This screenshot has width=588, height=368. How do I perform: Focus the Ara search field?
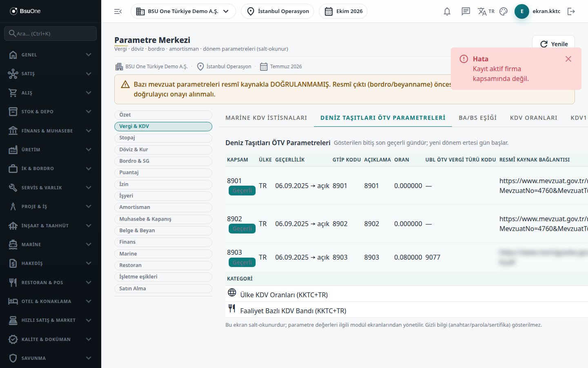pyautogui.click(x=51, y=34)
